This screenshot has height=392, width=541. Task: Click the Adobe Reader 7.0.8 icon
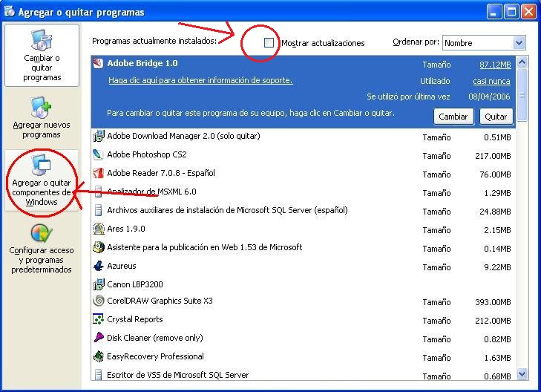[x=99, y=173]
